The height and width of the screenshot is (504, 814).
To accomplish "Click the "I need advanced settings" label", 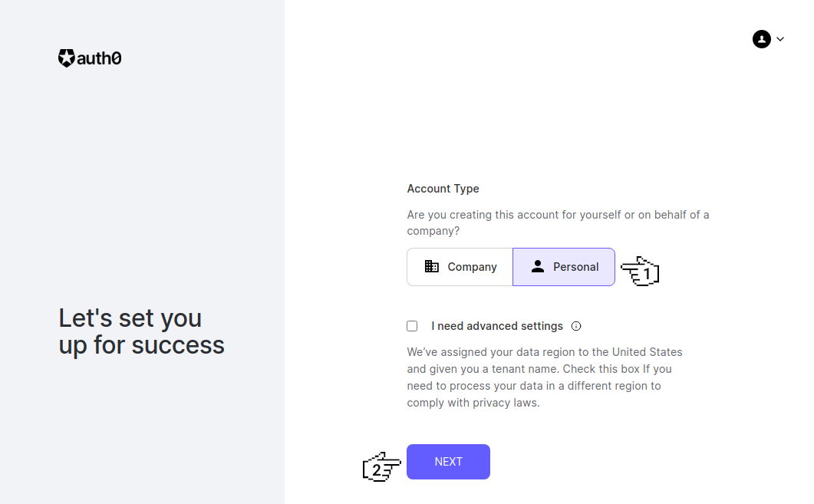I will click(x=497, y=326).
